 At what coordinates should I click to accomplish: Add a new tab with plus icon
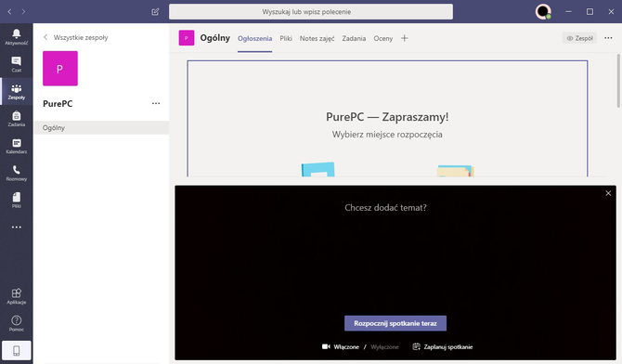[x=404, y=38]
